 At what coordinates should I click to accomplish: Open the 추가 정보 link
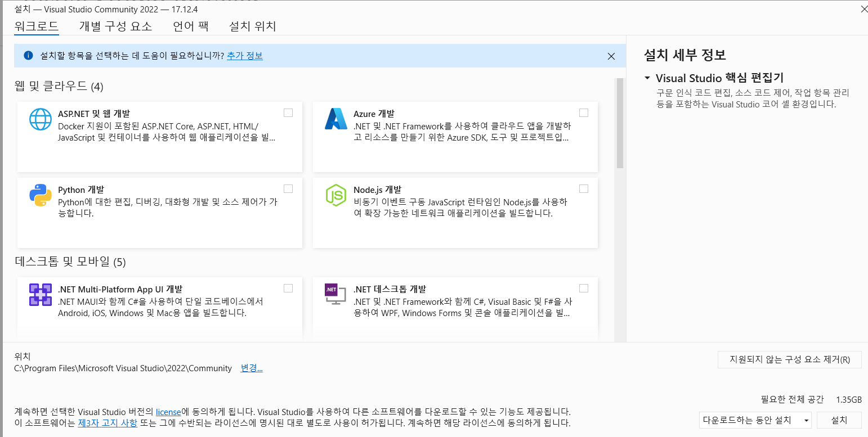pos(245,56)
